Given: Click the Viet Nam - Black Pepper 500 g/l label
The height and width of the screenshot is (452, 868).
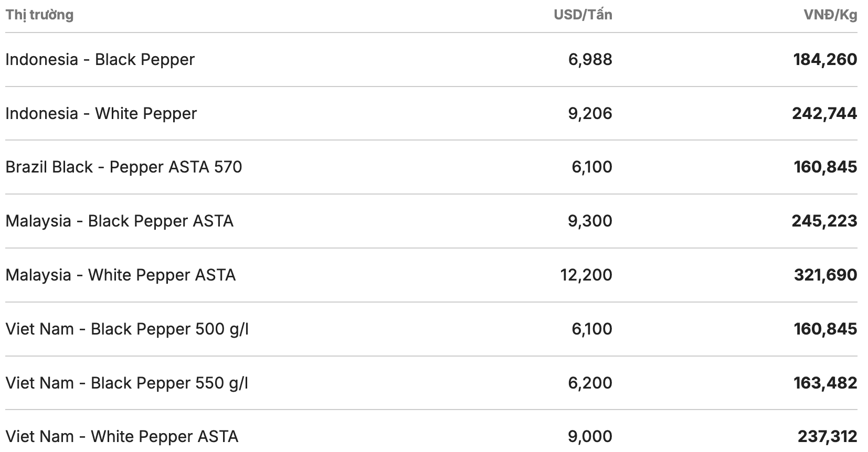Looking at the screenshot, I should [x=127, y=329].
